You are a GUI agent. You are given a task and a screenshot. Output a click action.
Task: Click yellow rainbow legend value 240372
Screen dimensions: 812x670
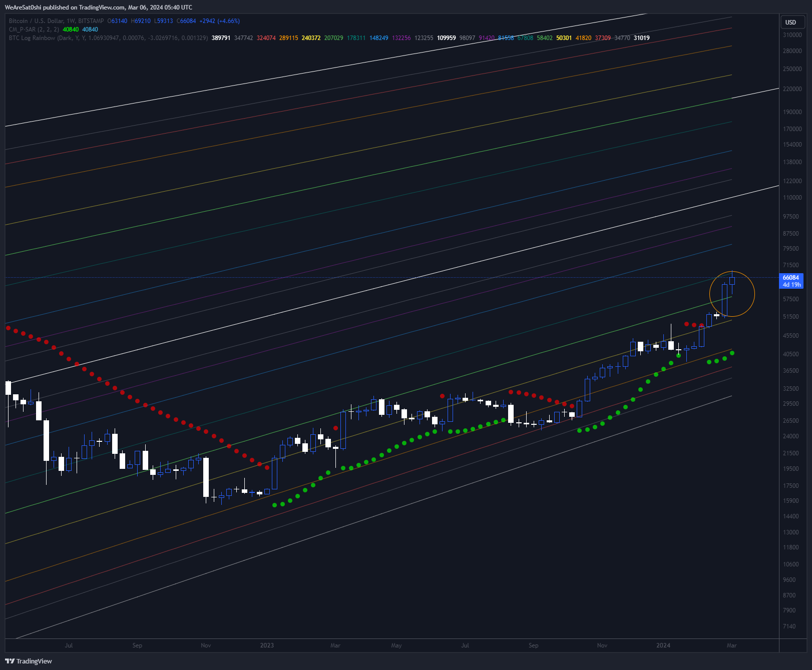(311, 38)
